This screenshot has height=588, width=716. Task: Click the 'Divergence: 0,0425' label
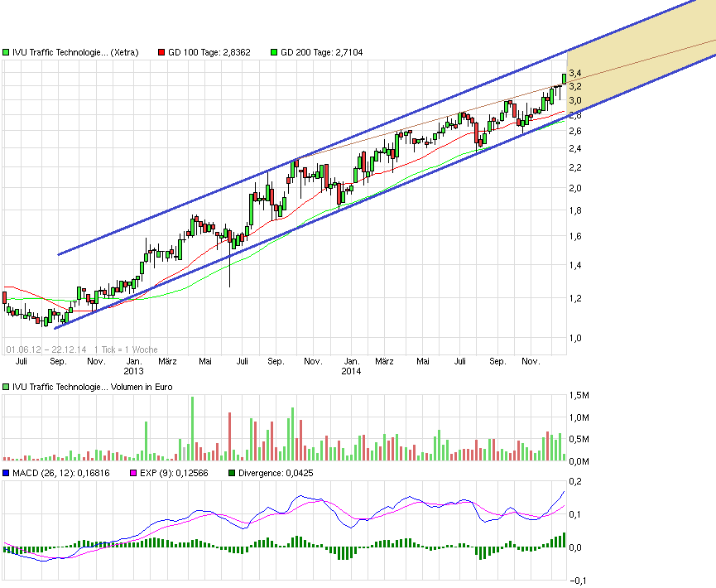coord(276,474)
